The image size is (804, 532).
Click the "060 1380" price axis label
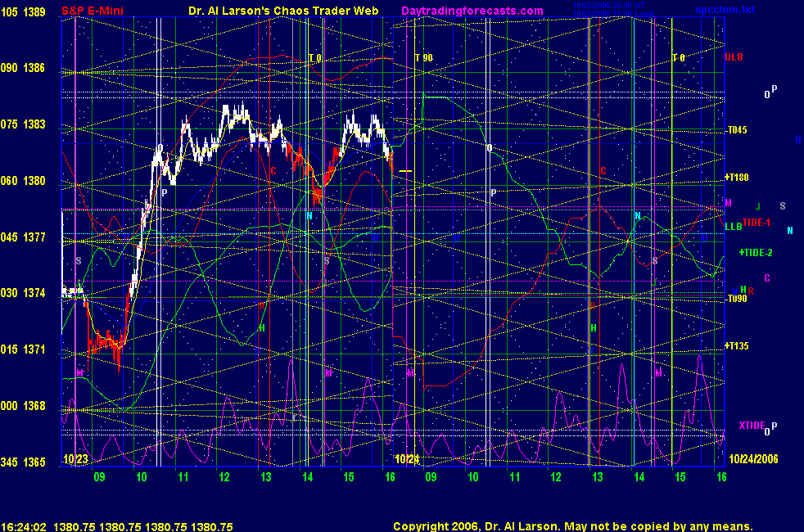point(23,180)
